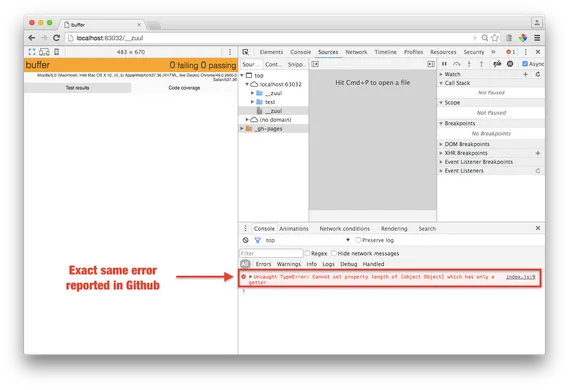Open the Timeline tab
The width and height of the screenshot is (570, 390).
pyautogui.click(x=386, y=52)
